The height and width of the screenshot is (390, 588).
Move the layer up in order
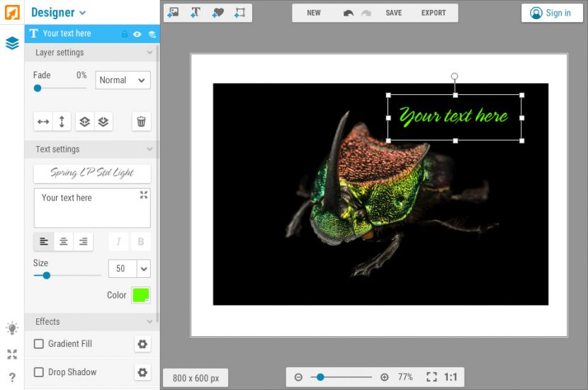(x=85, y=122)
